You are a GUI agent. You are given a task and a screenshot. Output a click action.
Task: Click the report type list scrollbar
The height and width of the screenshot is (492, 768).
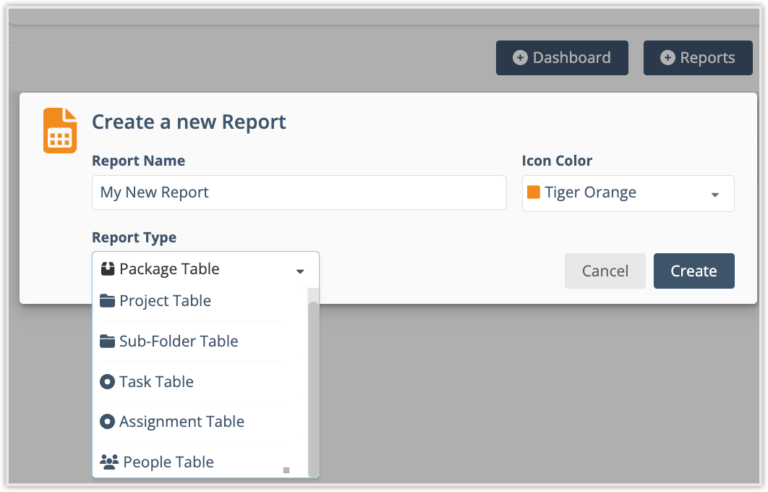pos(313,380)
